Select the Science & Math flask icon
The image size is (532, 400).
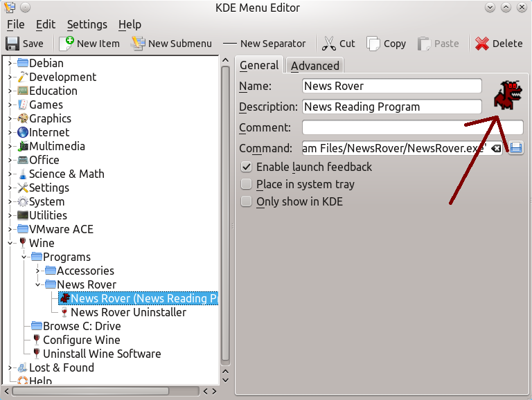click(x=23, y=174)
